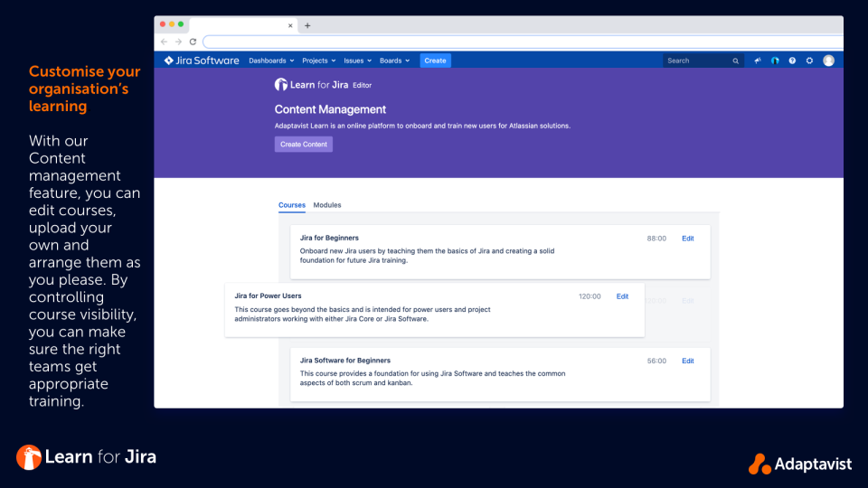Go forward with browser forward arrow
The image size is (868, 488).
point(178,42)
